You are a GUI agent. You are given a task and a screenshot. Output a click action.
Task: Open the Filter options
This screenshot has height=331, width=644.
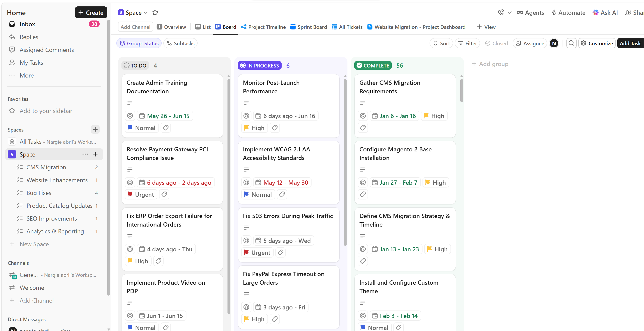pos(467,43)
